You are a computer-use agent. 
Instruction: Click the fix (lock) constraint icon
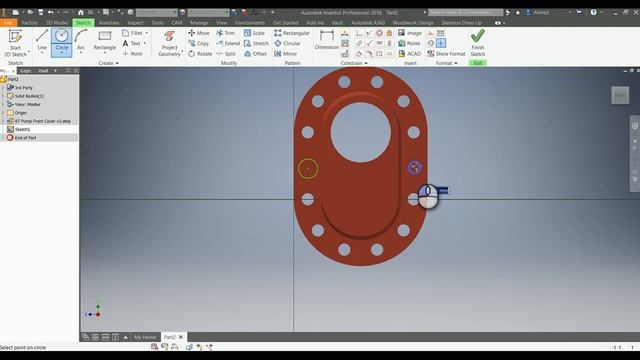click(x=389, y=33)
